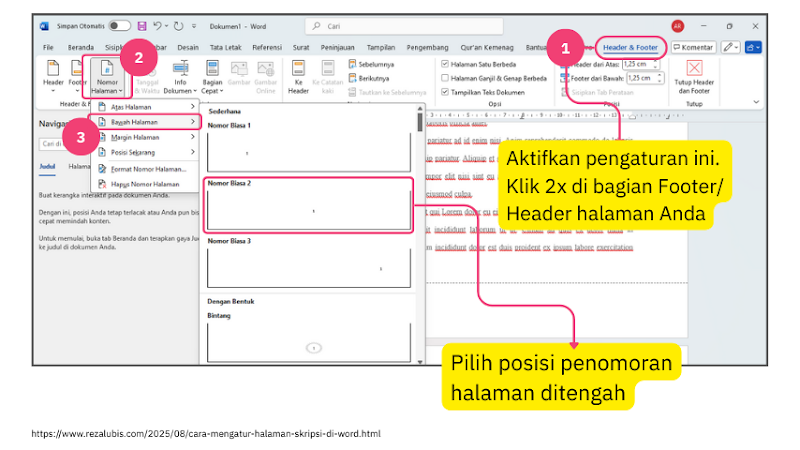Click the Redo icon in title bar

click(178, 26)
